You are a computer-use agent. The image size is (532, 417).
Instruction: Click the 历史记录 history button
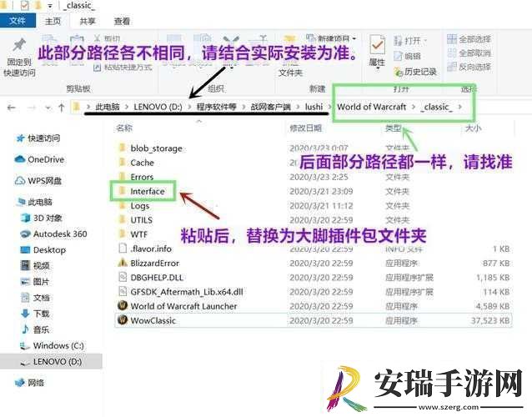pos(415,72)
